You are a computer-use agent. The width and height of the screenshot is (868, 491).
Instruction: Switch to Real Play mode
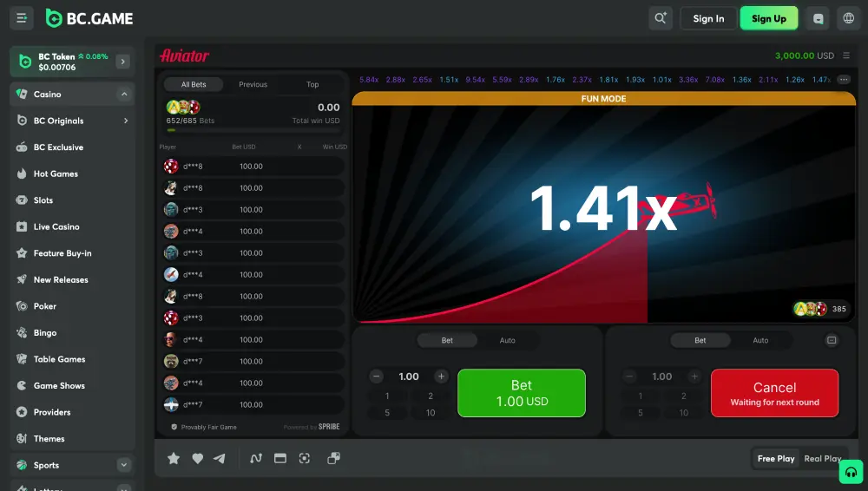[x=821, y=458]
